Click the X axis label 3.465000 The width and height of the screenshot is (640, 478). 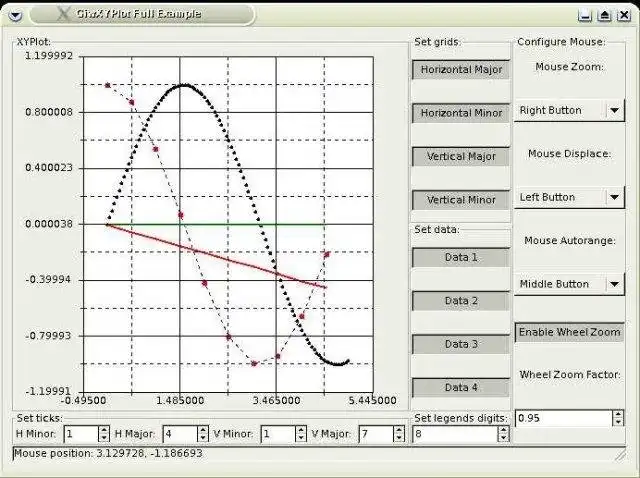tap(276, 400)
